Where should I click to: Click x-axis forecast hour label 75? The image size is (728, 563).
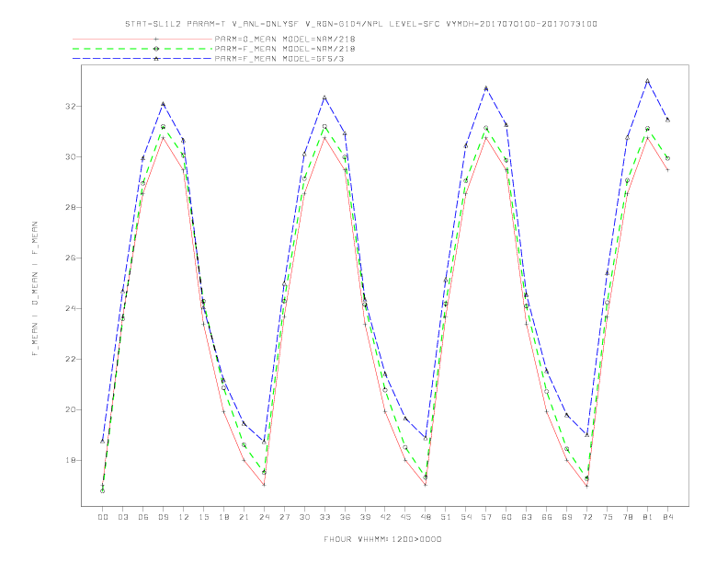click(608, 517)
